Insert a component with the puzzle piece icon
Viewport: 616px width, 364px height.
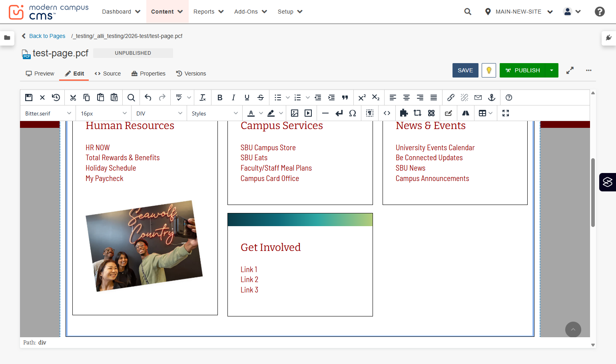pos(404,113)
